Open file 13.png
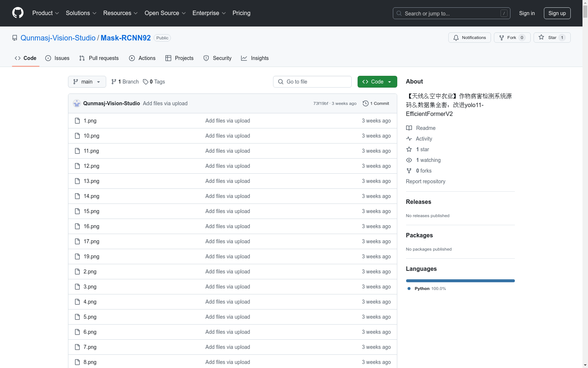Viewport: 588px width, 368px height. click(x=91, y=181)
